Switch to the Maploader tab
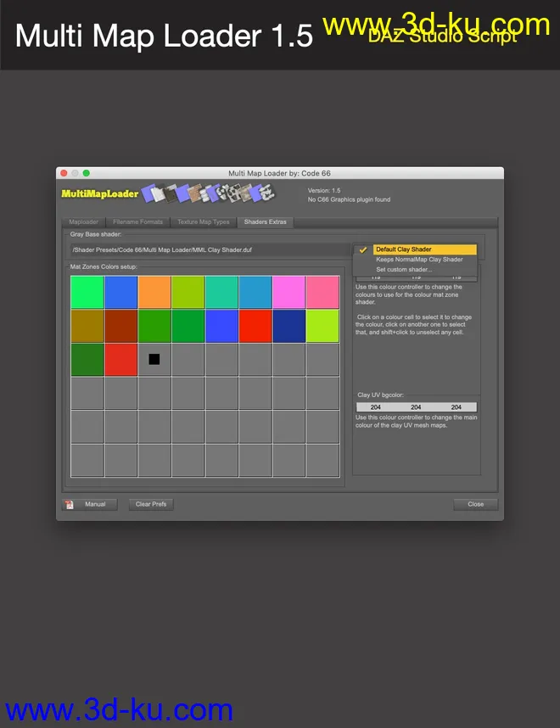Image resolution: width=560 pixels, height=728 pixels. [x=84, y=222]
